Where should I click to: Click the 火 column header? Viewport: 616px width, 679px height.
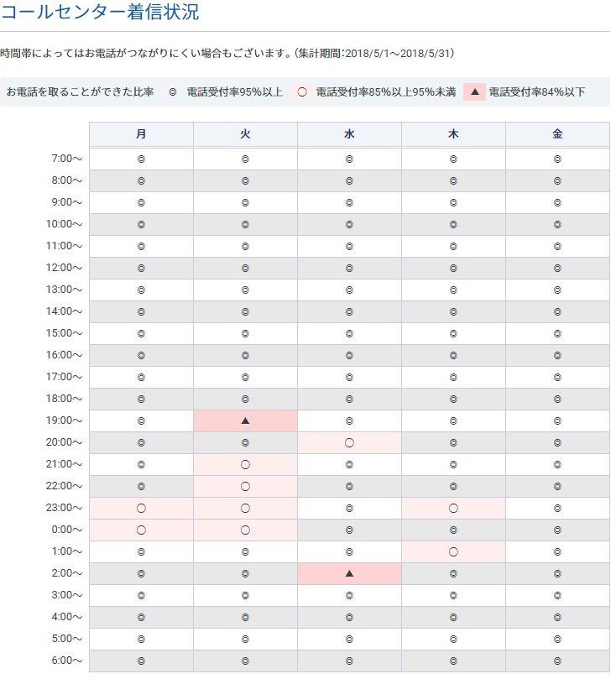[245, 134]
